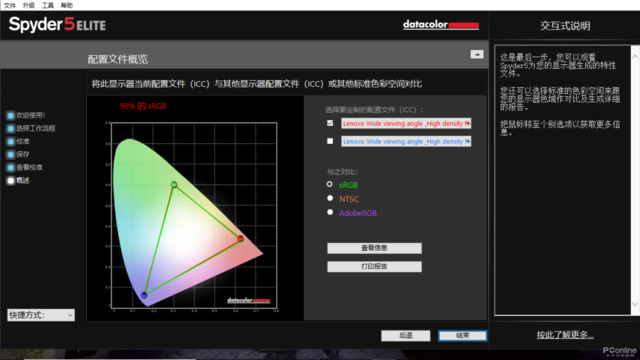Click the blue primary point on gamut chart

point(144,295)
